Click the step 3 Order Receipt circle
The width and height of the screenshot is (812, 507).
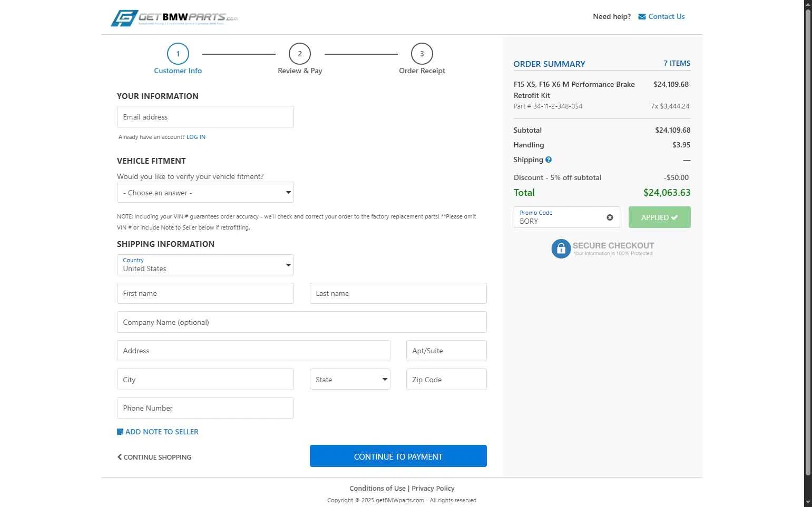click(422, 54)
